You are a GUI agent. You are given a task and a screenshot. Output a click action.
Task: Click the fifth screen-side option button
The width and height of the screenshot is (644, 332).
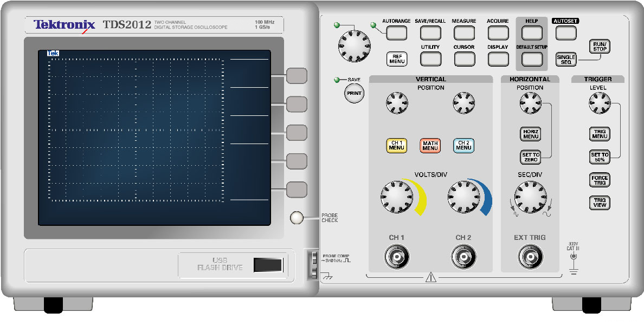click(x=297, y=190)
